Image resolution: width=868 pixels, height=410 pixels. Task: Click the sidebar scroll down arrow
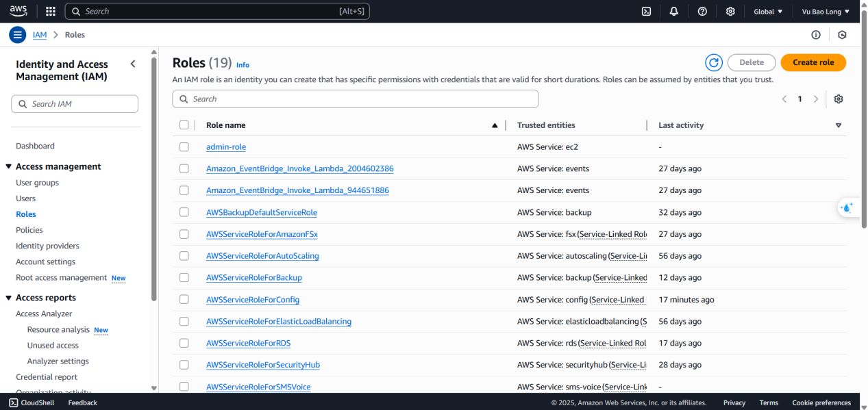click(x=153, y=388)
